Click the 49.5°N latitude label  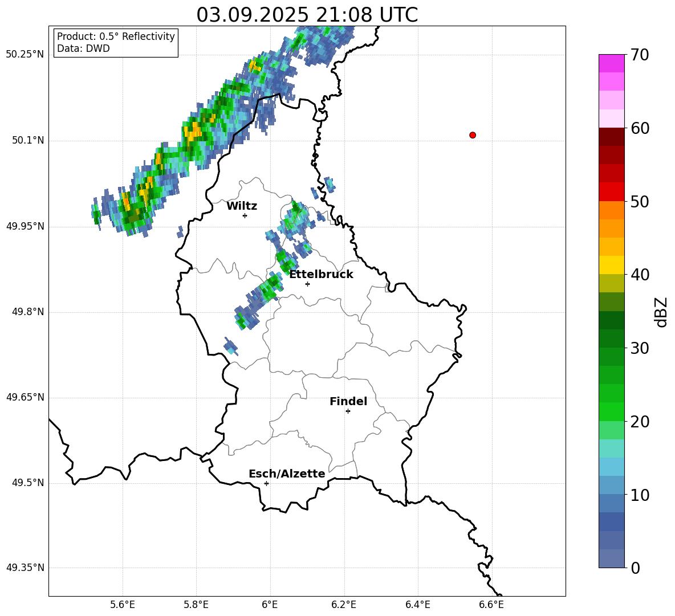click(29, 483)
